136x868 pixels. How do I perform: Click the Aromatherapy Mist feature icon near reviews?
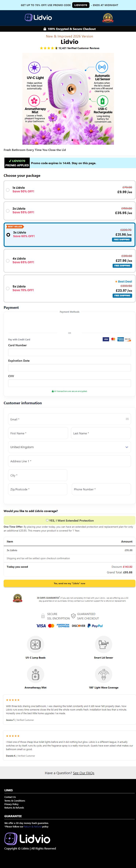click(x=35, y=674)
